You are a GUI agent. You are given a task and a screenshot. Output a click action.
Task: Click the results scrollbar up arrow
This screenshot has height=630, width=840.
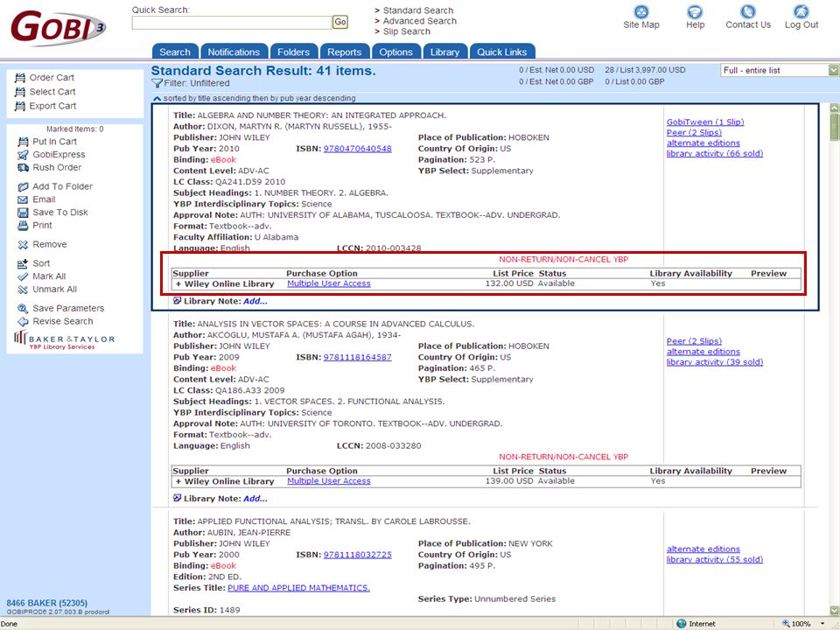coord(834,108)
